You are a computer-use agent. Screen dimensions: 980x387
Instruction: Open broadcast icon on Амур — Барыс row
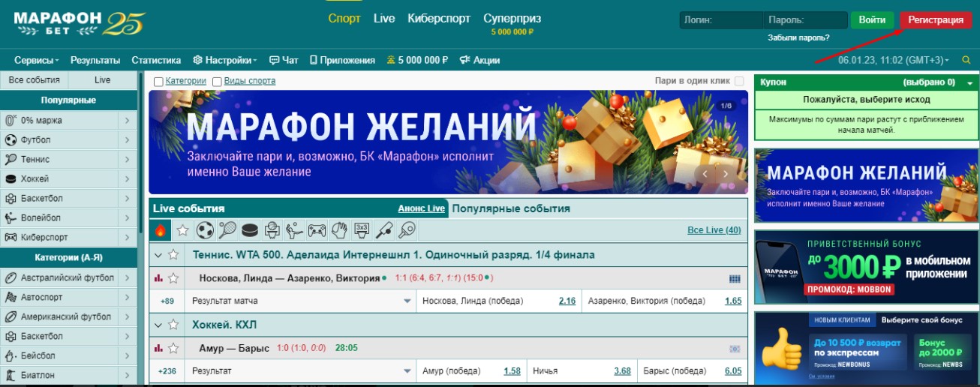pyautogui.click(x=735, y=349)
